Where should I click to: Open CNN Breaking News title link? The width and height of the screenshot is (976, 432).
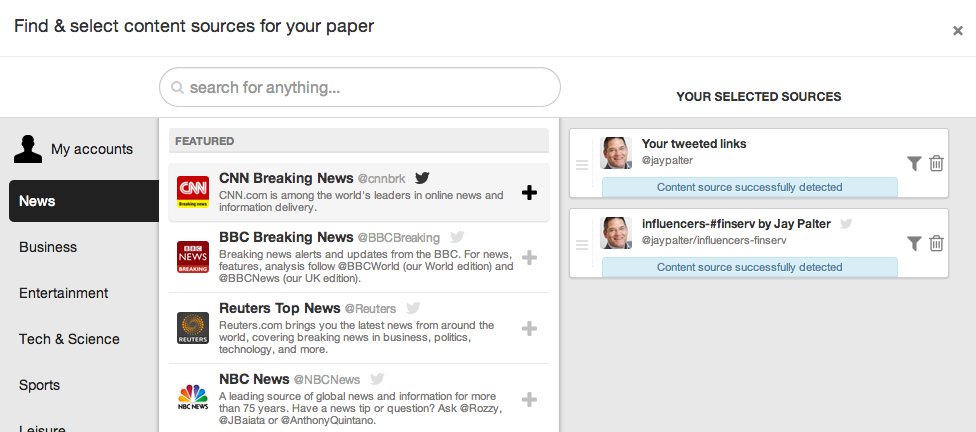tap(286, 178)
